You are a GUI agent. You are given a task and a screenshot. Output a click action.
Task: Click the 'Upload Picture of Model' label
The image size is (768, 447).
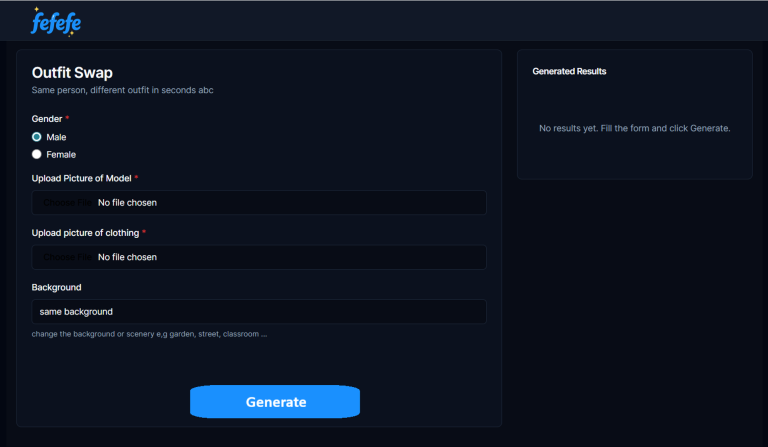pyautogui.click(x=81, y=178)
